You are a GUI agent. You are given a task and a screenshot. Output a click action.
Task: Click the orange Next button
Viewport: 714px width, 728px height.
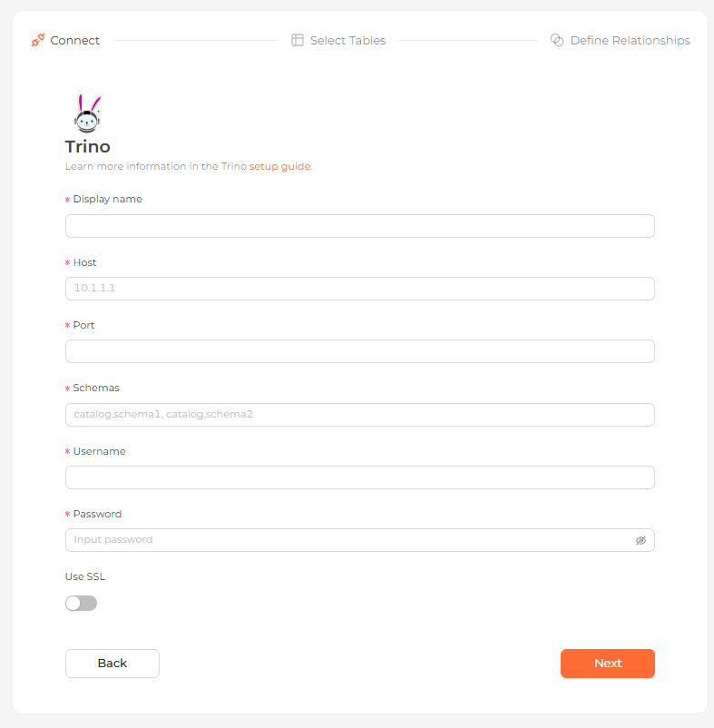coord(608,664)
